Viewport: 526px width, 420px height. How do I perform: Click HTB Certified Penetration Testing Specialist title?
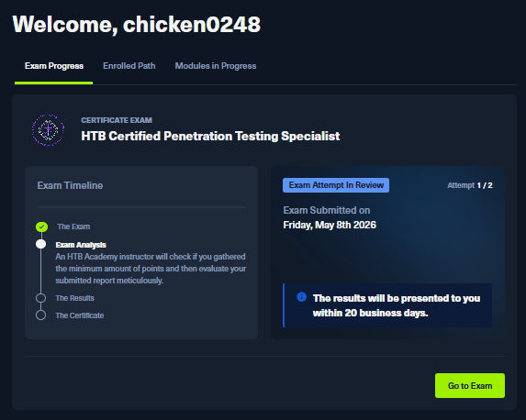210,137
